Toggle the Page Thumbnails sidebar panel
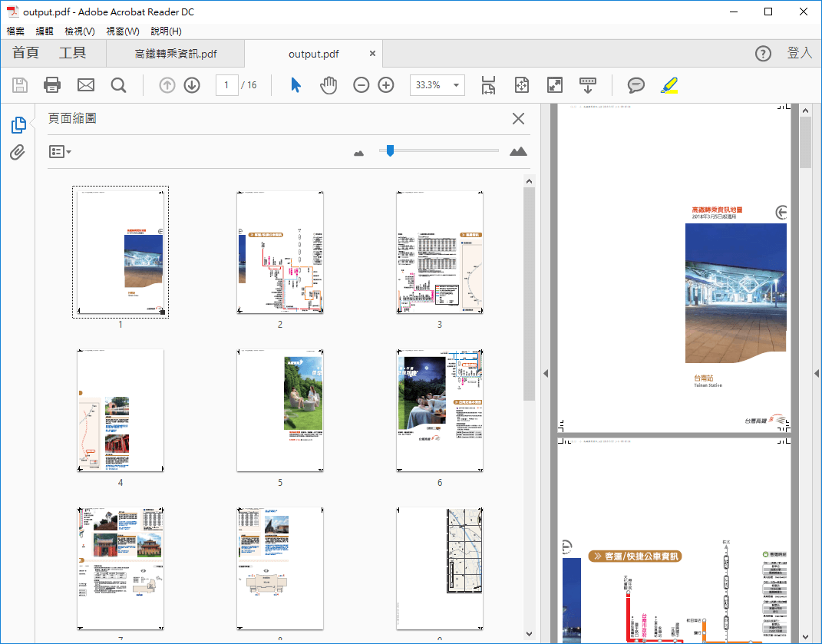The height and width of the screenshot is (644, 822). tap(18, 125)
